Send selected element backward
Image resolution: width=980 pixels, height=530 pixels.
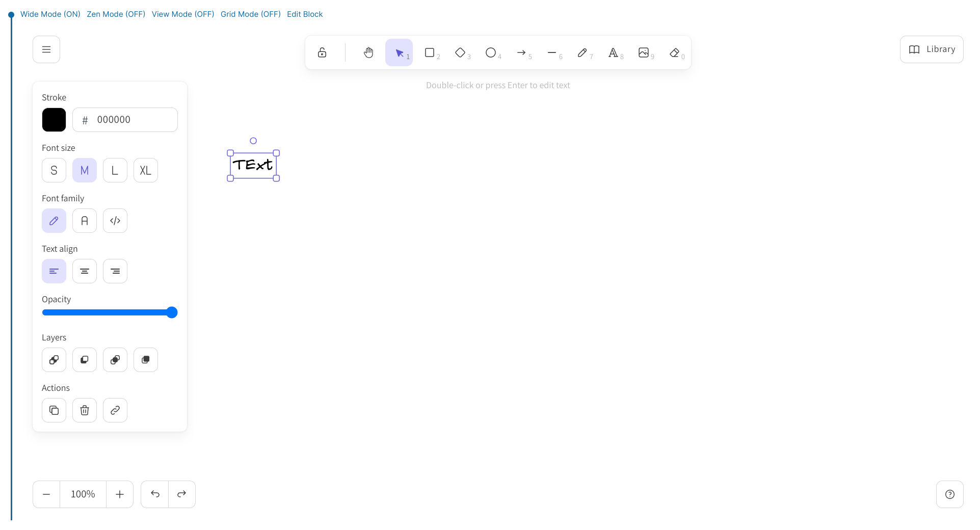pos(85,360)
